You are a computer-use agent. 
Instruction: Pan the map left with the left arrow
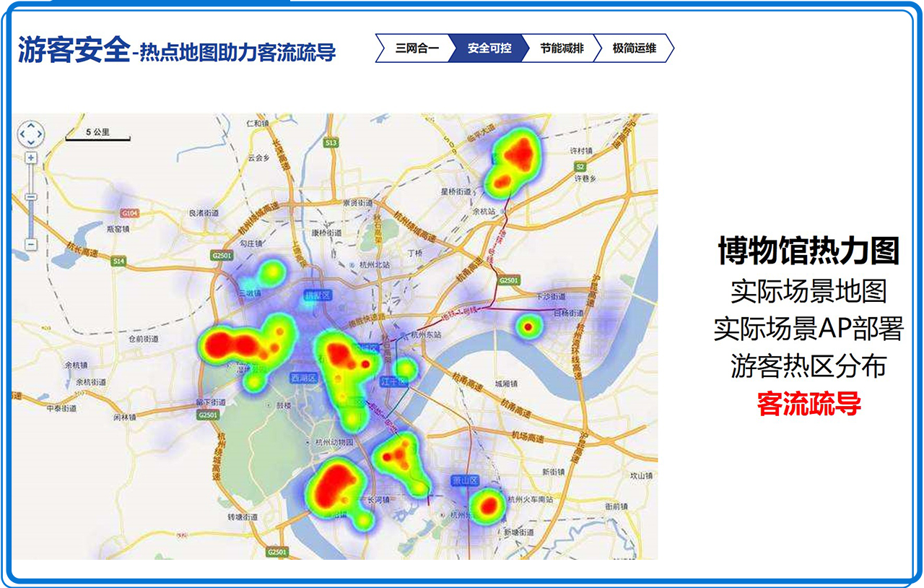click(x=22, y=134)
